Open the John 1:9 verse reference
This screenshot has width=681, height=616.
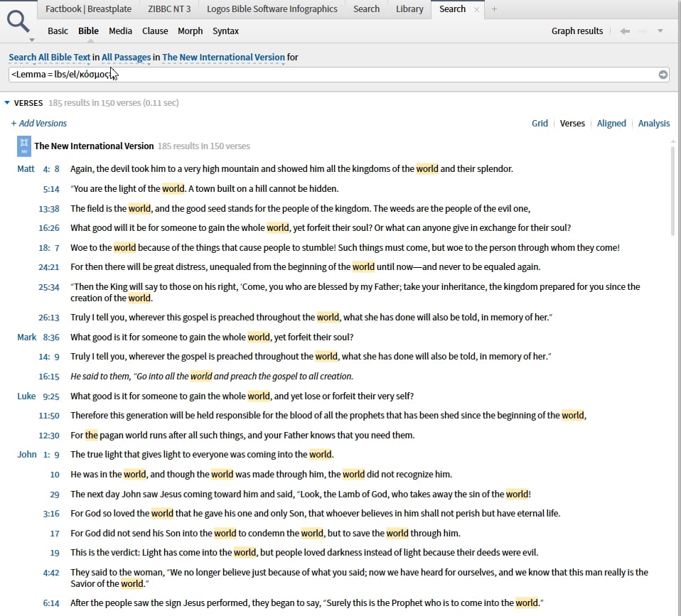click(38, 455)
